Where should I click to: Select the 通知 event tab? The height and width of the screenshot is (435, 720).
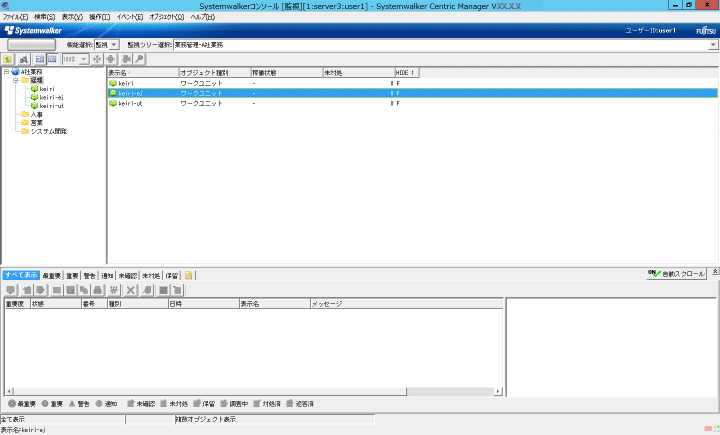point(107,276)
